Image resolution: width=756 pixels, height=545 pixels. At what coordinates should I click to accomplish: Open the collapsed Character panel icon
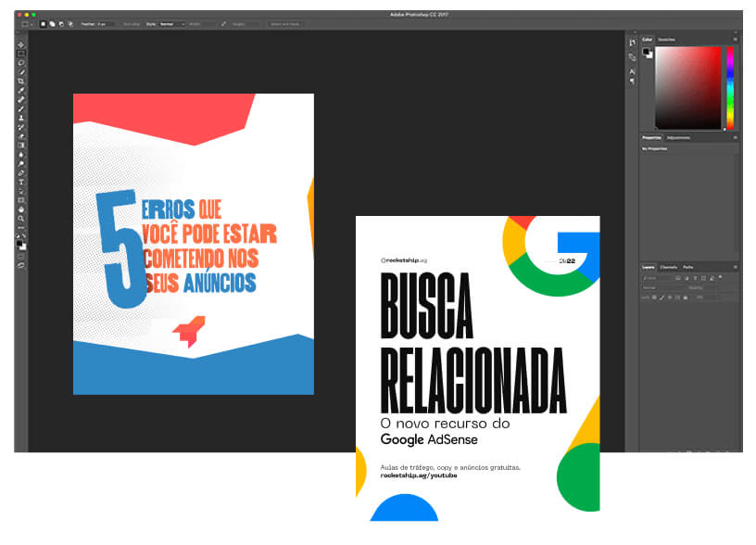click(x=632, y=71)
